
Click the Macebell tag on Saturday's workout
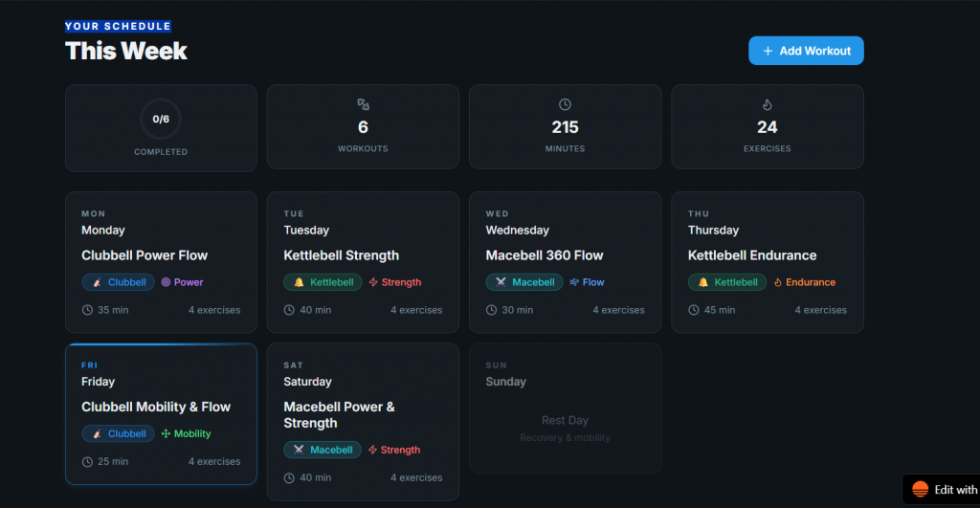(322, 450)
